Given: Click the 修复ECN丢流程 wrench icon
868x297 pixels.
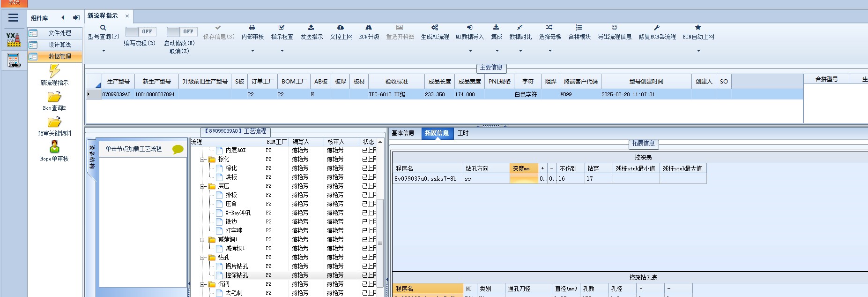Looking at the screenshot, I should (x=657, y=28).
